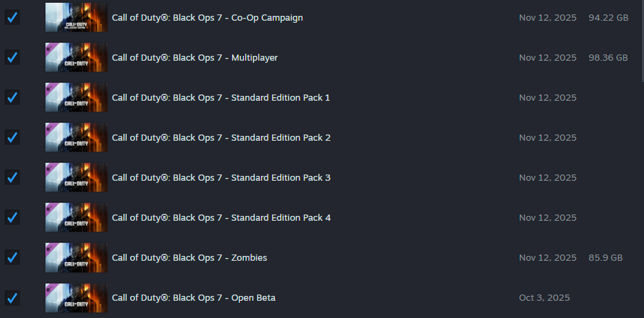This screenshot has width=644, height=318.
Task: Click the Multiplayer thumbnail image
Action: pyautogui.click(x=76, y=58)
